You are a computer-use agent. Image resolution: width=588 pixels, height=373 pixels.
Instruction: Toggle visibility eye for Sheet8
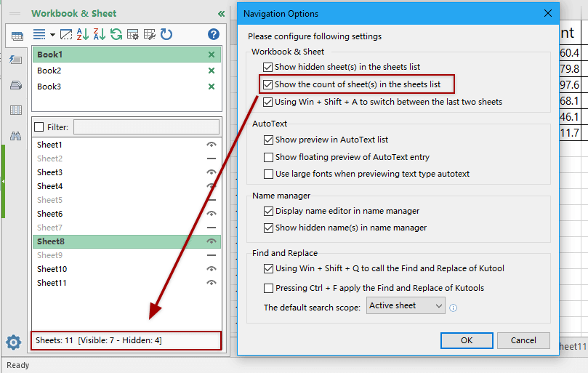point(212,241)
